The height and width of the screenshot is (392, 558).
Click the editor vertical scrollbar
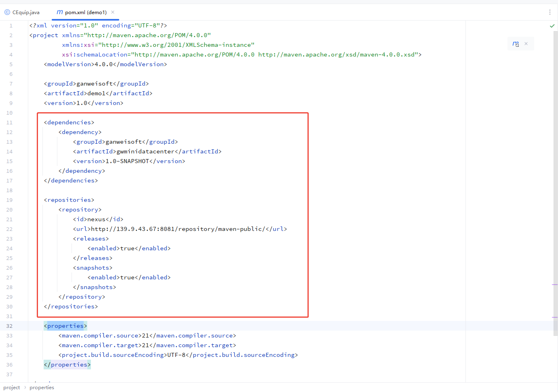coord(555,184)
